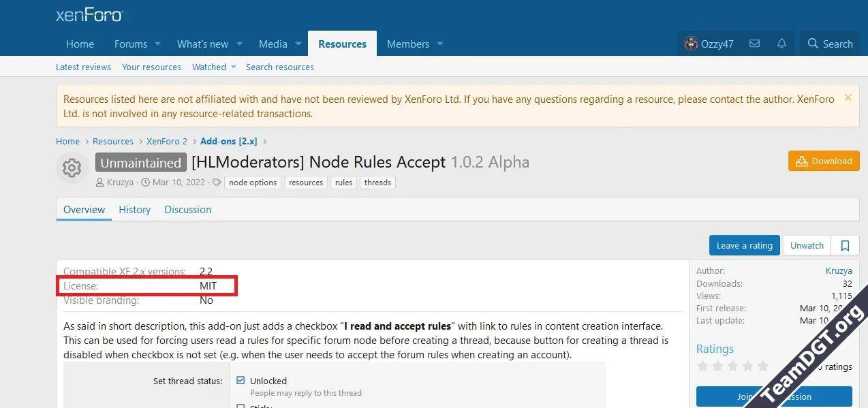Screen dimensions: 868x408
Task: Bookmark the resource using the bookmark icon
Action: [845, 245]
